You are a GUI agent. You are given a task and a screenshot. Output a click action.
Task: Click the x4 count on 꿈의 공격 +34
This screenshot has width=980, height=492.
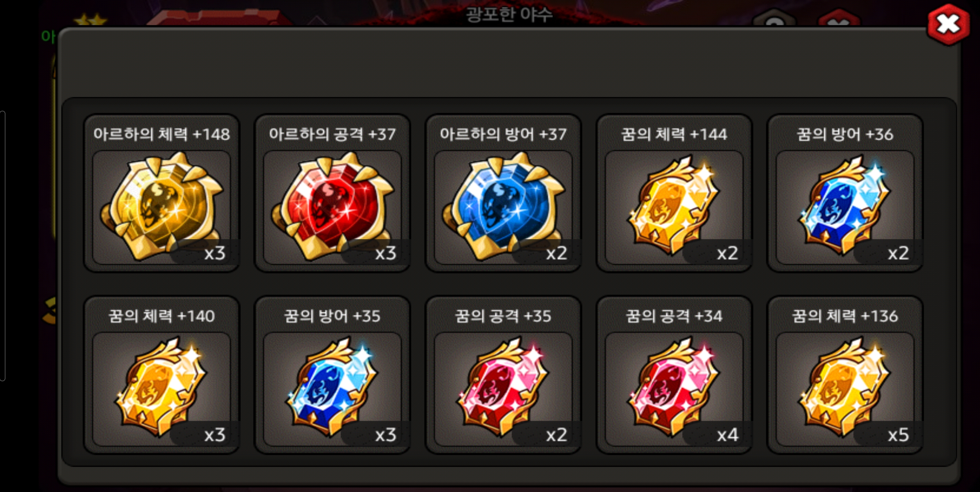(x=727, y=435)
